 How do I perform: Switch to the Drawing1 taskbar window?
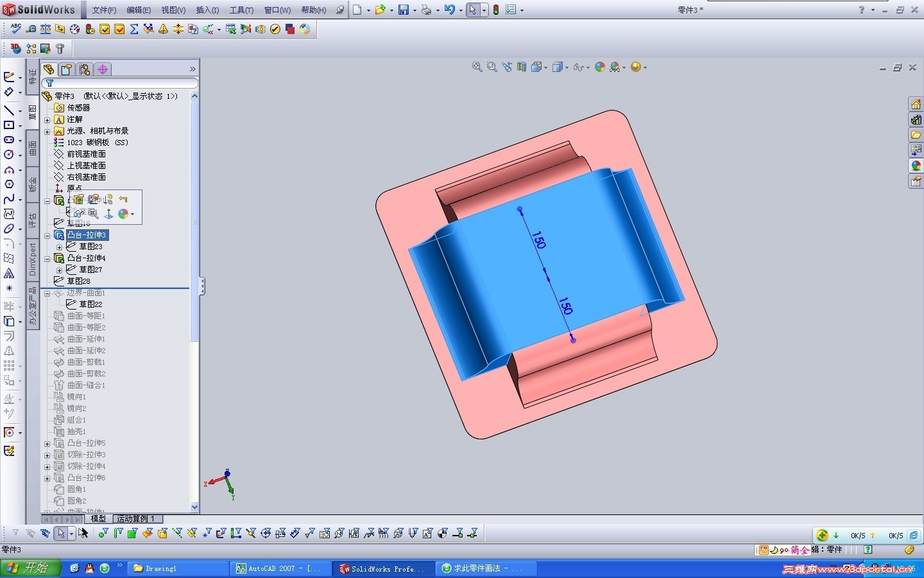coord(179,568)
